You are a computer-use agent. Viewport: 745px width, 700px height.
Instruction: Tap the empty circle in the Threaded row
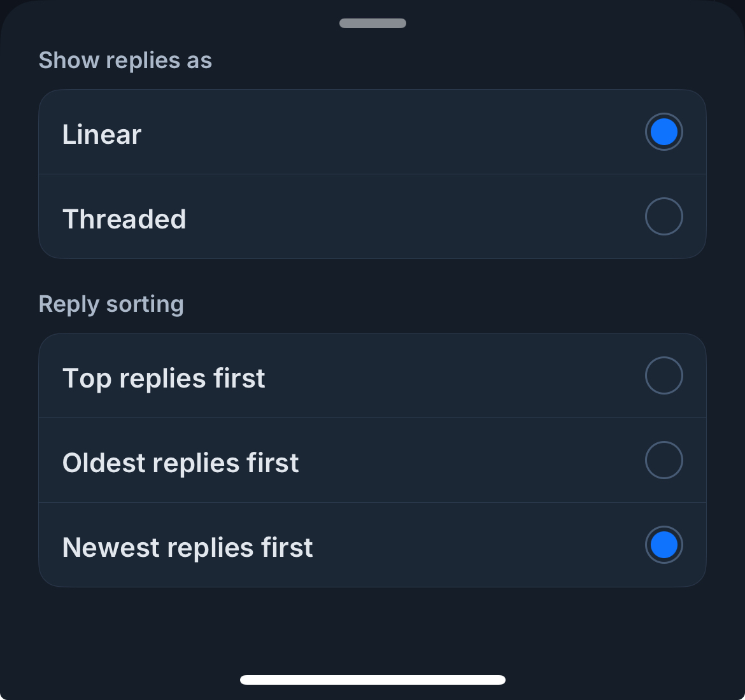(663, 217)
